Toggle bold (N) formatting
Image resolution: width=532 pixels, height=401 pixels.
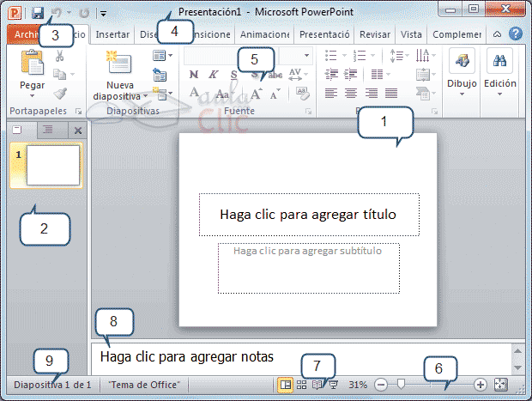pos(193,75)
